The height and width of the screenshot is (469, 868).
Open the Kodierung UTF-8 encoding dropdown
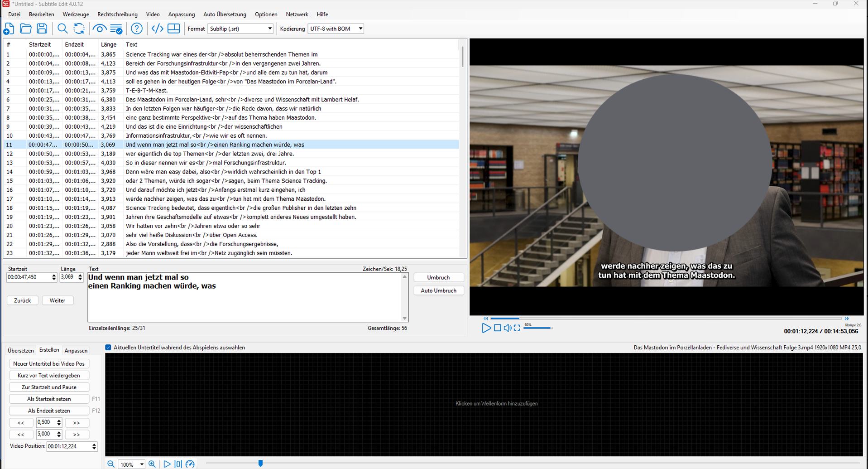click(360, 29)
